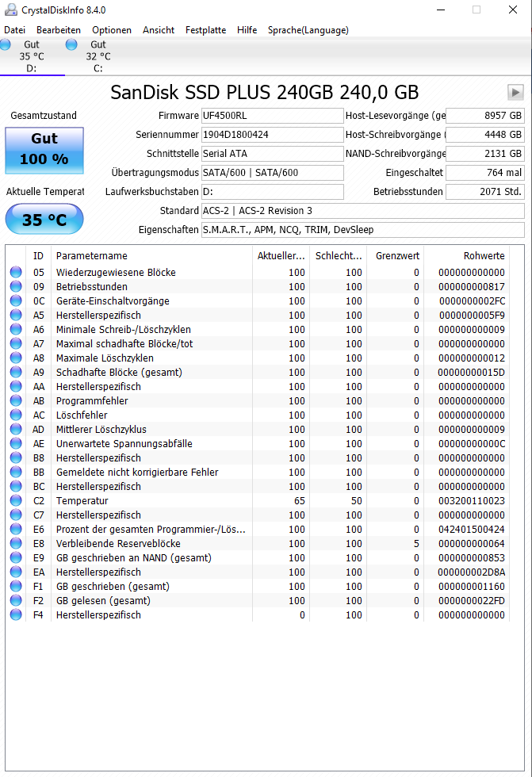Click status orb for GB gelesen (gesamt)

[16, 601]
